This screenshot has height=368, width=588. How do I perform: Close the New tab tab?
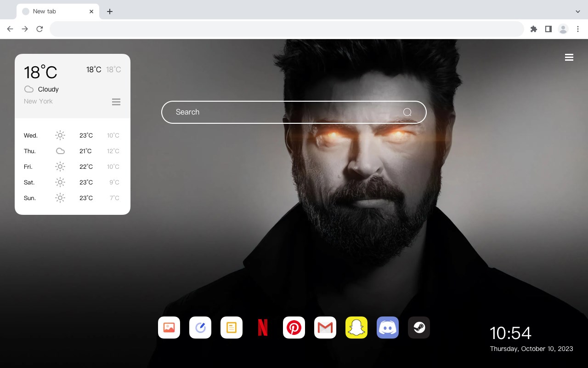(x=91, y=11)
